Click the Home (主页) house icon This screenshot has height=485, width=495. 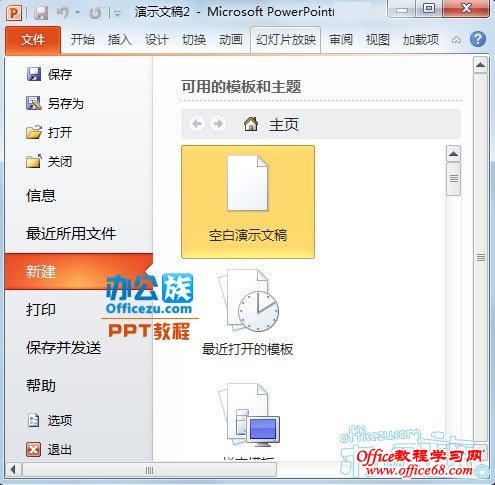point(251,124)
